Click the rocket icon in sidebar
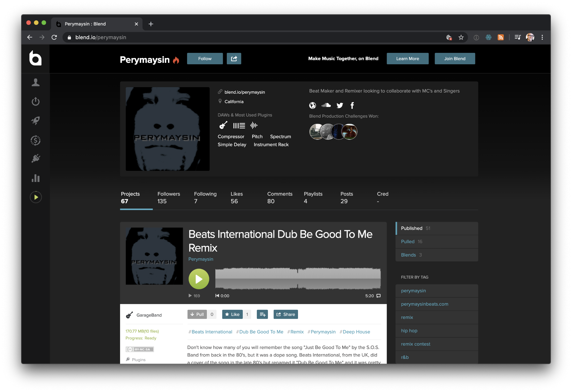This screenshot has width=572, height=392. point(35,120)
